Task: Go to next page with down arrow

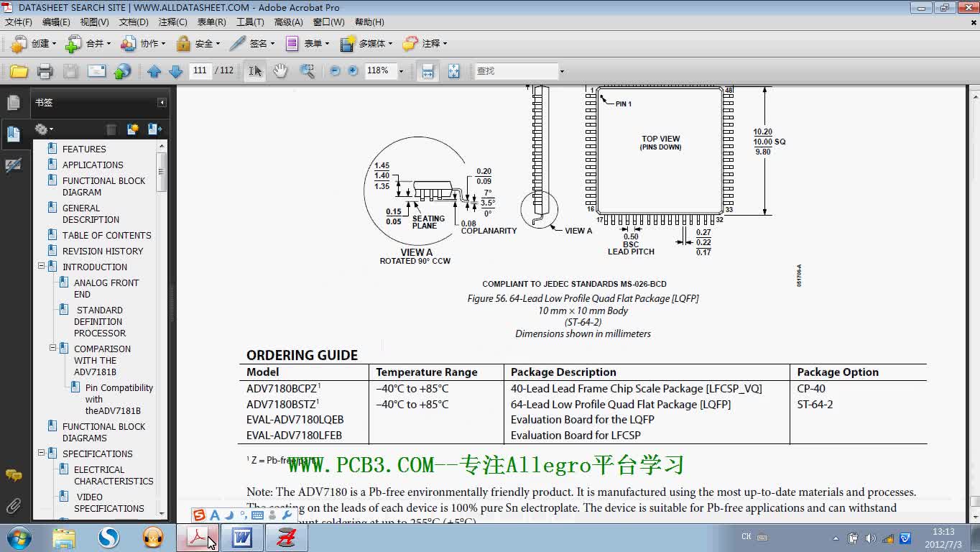Action: (175, 71)
